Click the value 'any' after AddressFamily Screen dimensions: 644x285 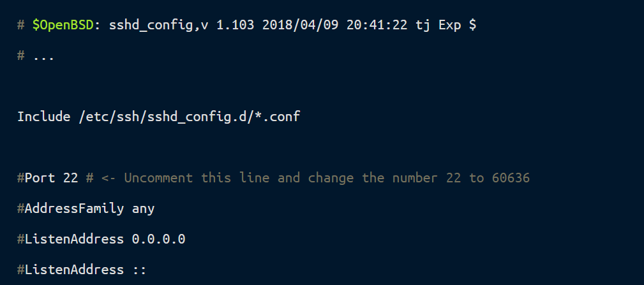(x=143, y=208)
